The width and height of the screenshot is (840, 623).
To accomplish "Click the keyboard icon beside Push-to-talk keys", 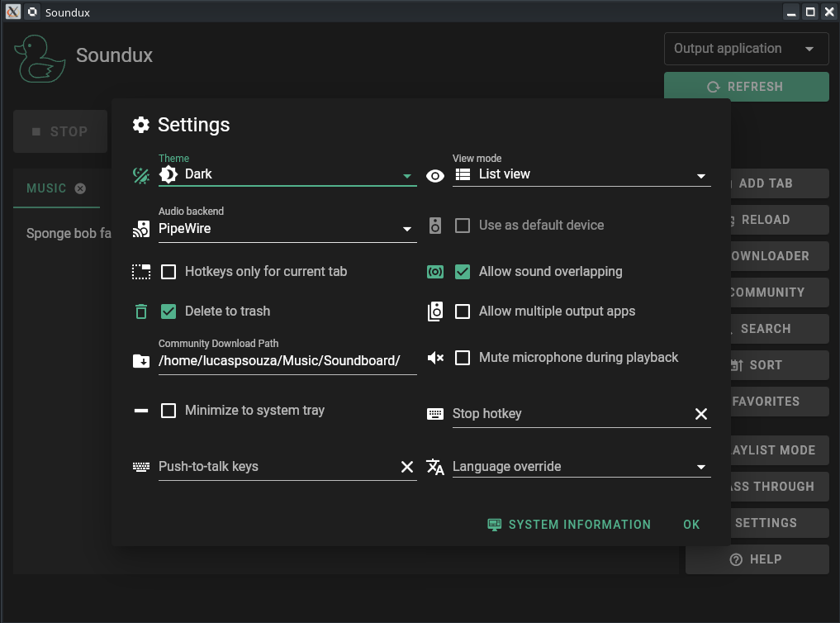I will (x=141, y=467).
